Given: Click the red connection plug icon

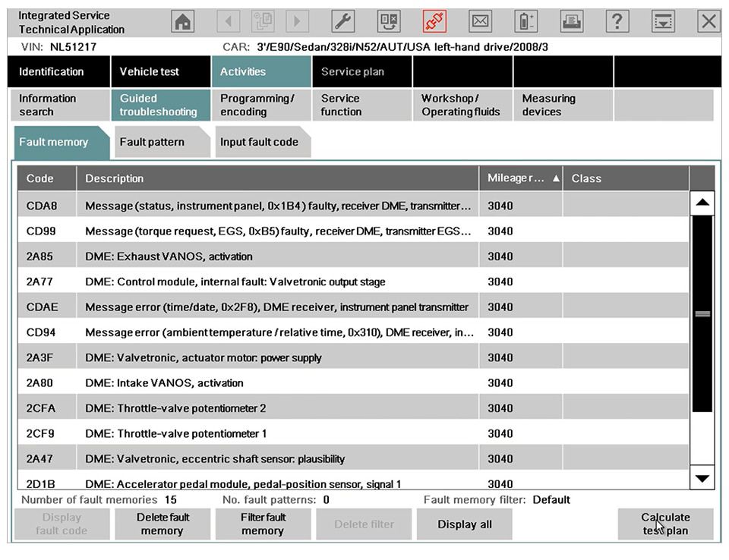Looking at the screenshot, I should [x=434, y=22].
